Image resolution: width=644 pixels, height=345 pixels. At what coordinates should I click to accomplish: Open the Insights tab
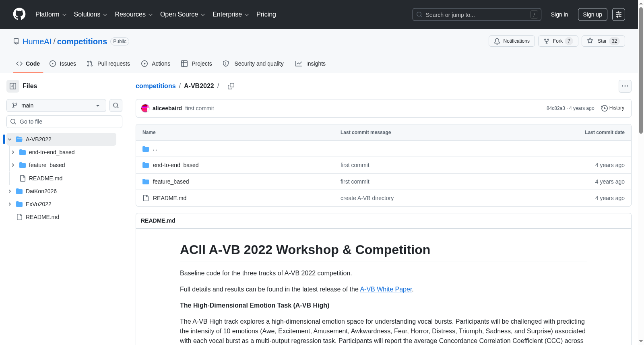[310, 64]
